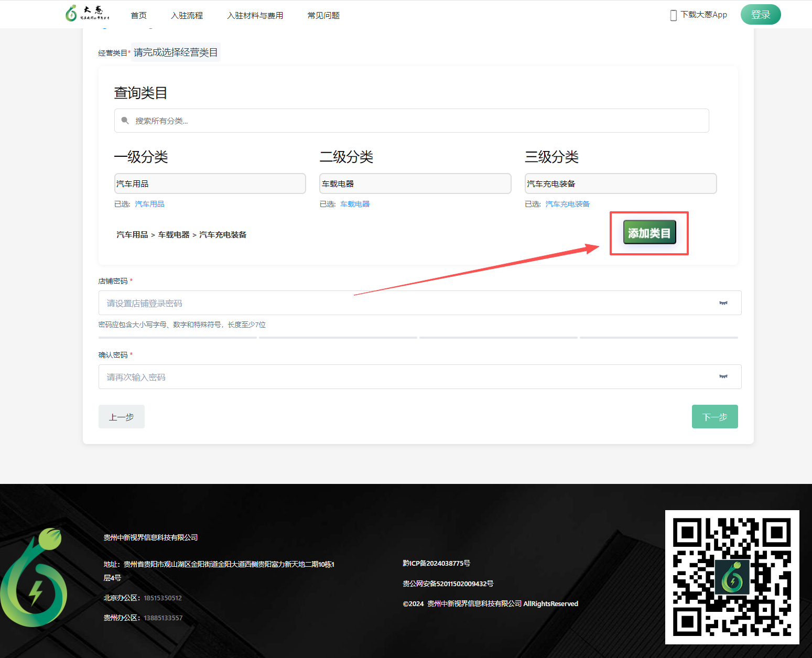The width and height of the screenshot is (812, 658).
Task: Toggle visibility of the confirm password
Action: [x=723, y=377]
